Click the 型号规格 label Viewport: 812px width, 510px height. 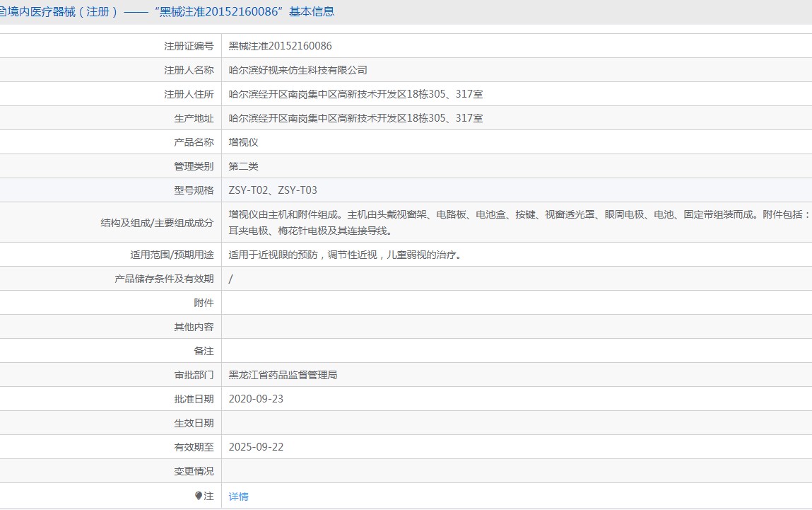pyautogui.click(x=194, y=190)
